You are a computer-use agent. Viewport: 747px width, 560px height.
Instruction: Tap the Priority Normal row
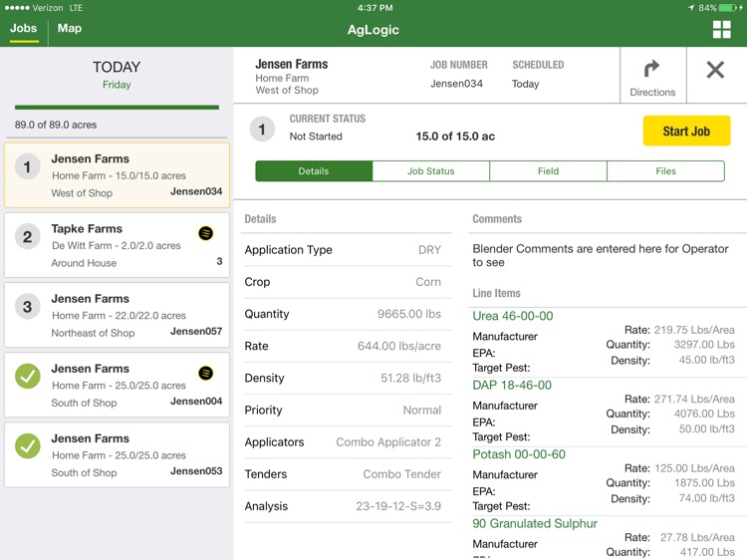(347, 410)
